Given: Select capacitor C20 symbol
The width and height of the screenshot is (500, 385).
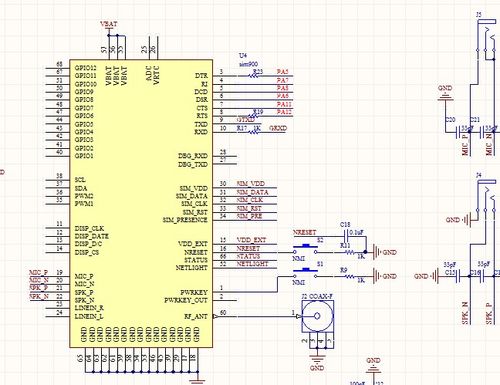Looking at the screenshot, I should click(x=458, y=132).
